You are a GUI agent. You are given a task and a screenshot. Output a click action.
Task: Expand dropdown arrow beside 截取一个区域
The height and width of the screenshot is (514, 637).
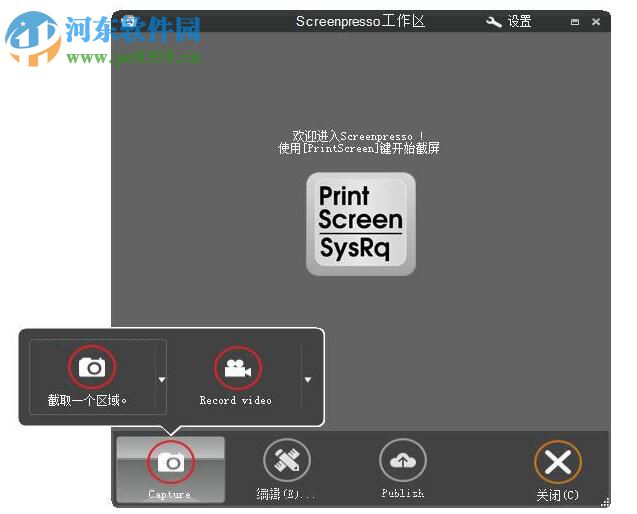162,379
